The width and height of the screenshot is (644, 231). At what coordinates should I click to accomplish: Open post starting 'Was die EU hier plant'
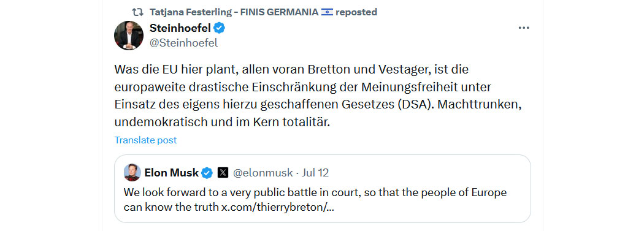coord(318,96)
